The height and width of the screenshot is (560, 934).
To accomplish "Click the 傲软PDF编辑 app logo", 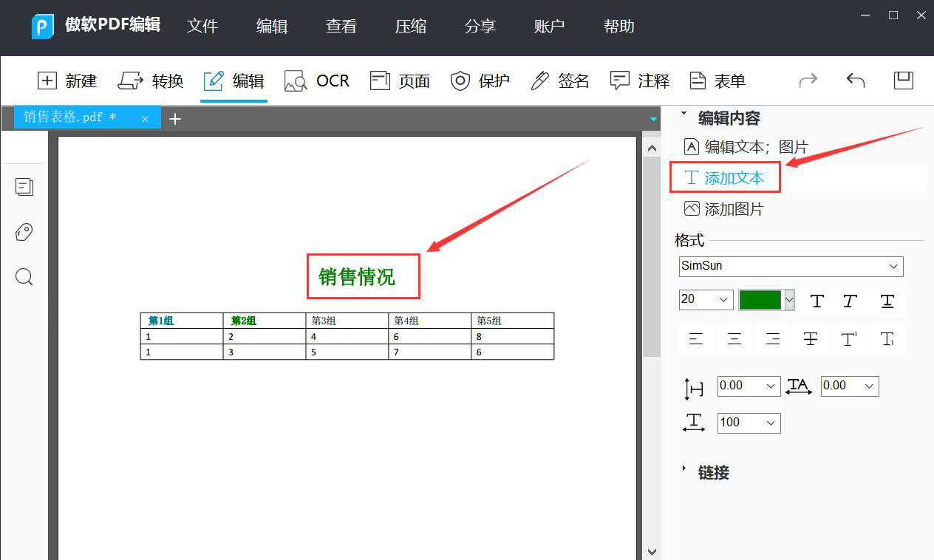I will click(44, 27).
